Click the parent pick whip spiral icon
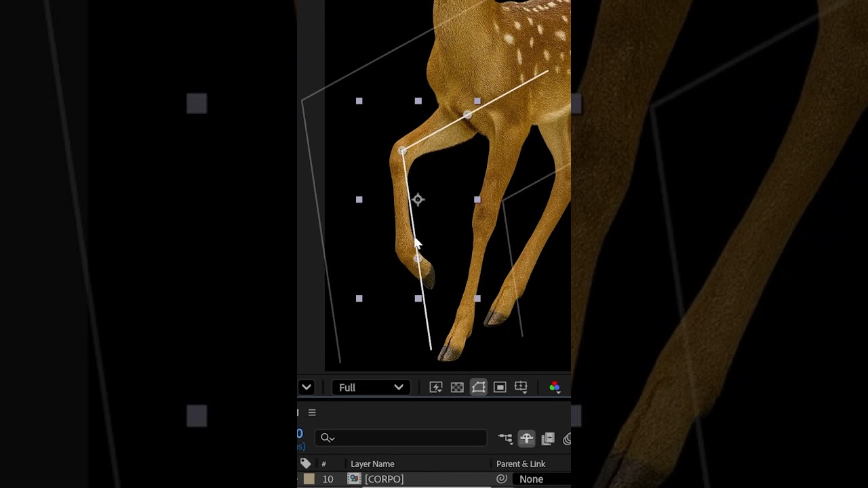 (501, 479)
